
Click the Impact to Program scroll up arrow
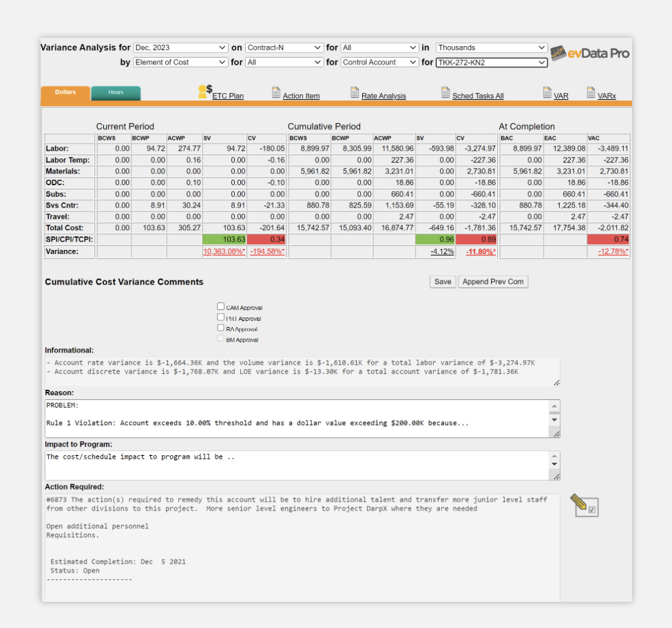(x=554, y=456)
